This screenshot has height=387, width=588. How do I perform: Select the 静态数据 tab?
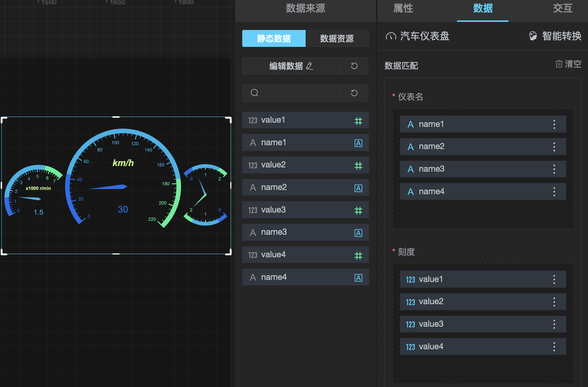274,38
